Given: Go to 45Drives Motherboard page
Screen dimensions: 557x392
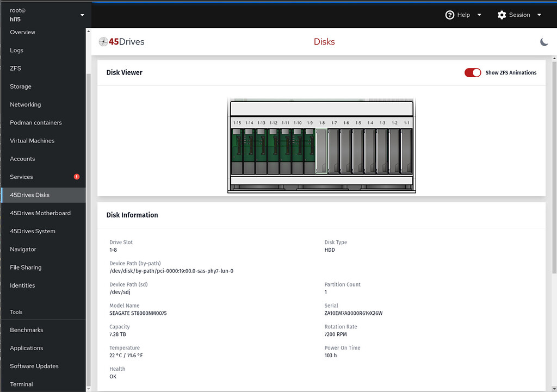Looking at the screenshot, I should coord(40,213).
